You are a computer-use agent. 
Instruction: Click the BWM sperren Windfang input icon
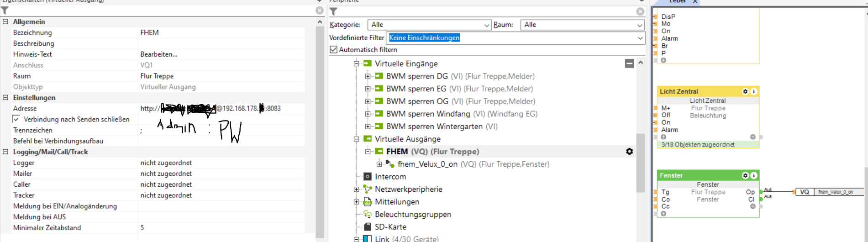coord(379,114)
